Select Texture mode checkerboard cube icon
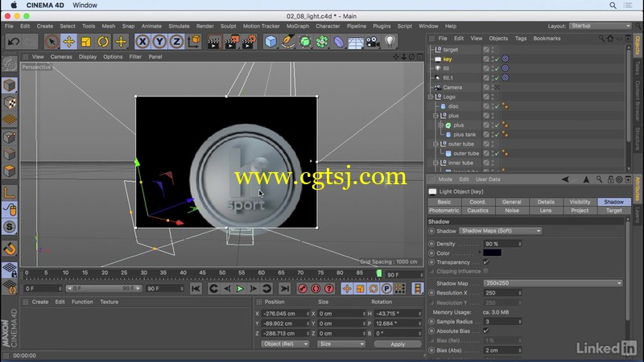Screen dimensions: 644x362 tap(10, 103)
